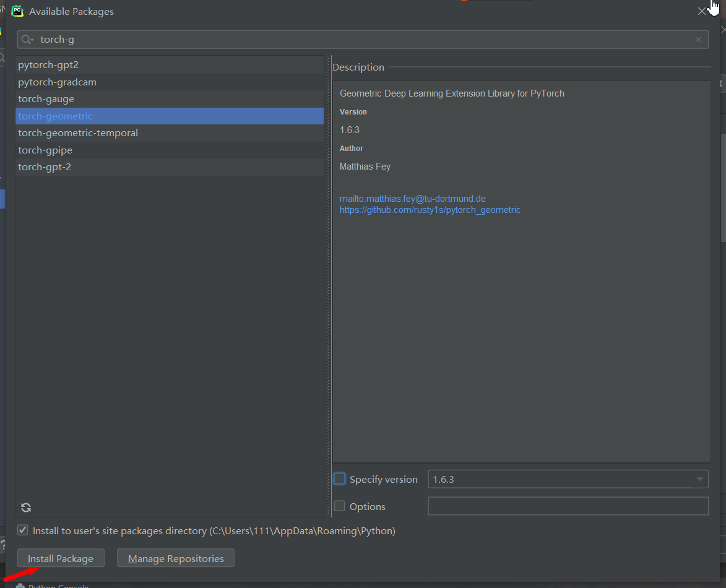Select pytorch-gpt2 in the package list

point(170,65)
